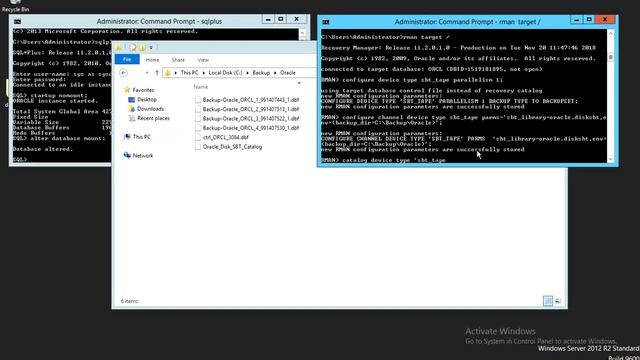Select Local Disk (C:) in address breadcrumb
The image size is (640, 360).
(x=225, y=73)
